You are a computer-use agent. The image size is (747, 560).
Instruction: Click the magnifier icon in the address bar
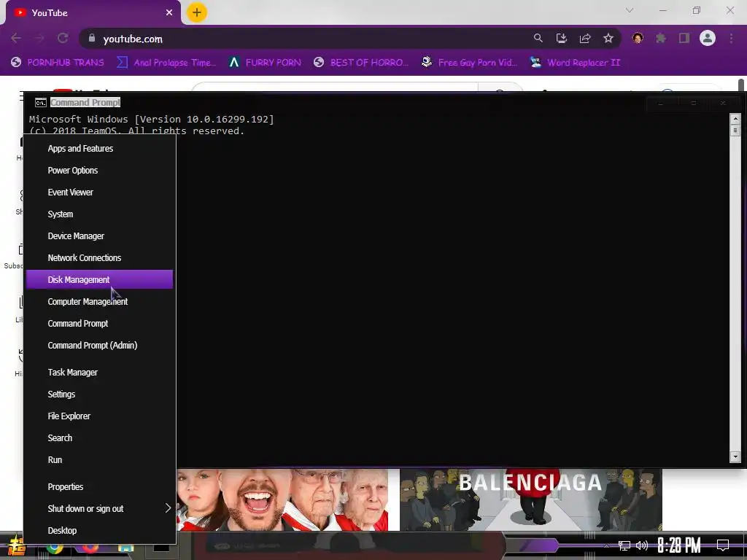538,38
